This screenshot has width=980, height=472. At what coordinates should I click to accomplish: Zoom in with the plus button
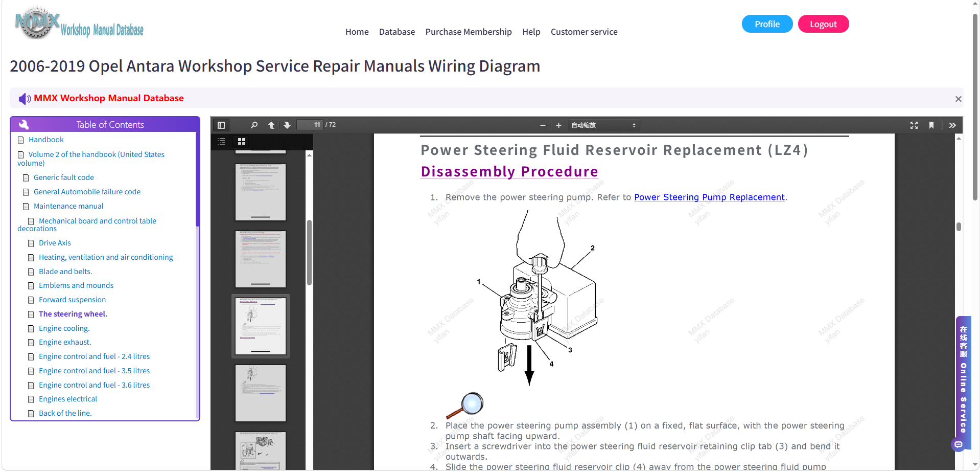558,125
